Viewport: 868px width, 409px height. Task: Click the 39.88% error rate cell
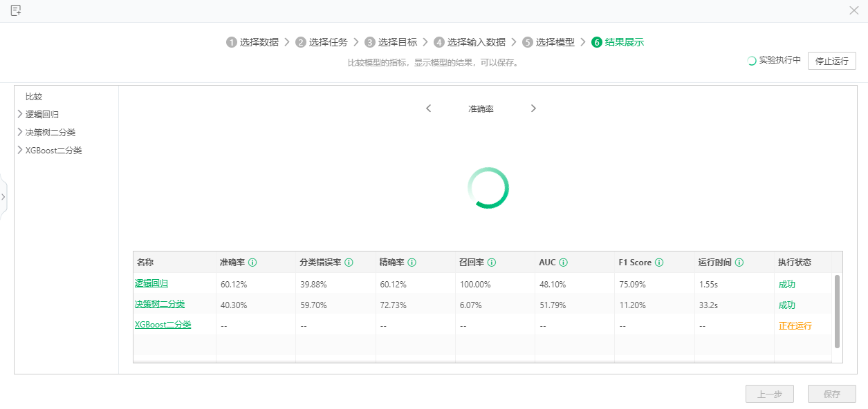point(313,284)
